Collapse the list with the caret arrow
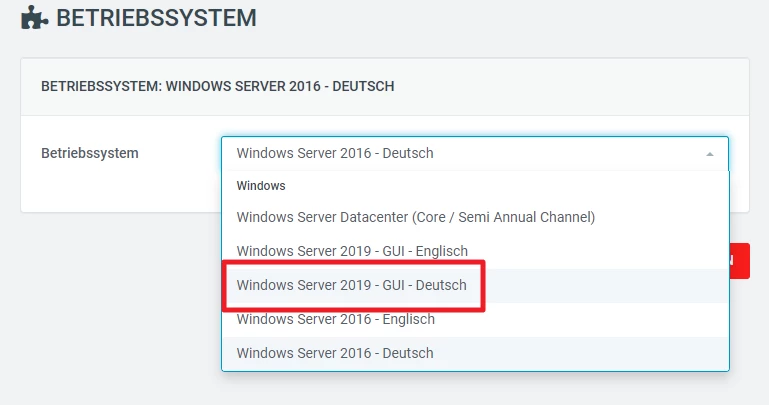Screen dimensions: 769x405 coord(709,154)
